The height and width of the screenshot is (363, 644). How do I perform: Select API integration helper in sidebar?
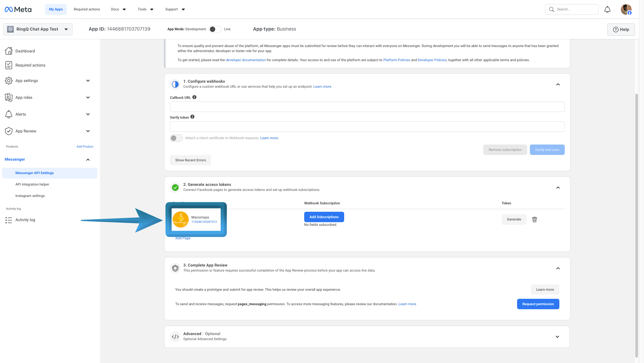coord(32,185)
